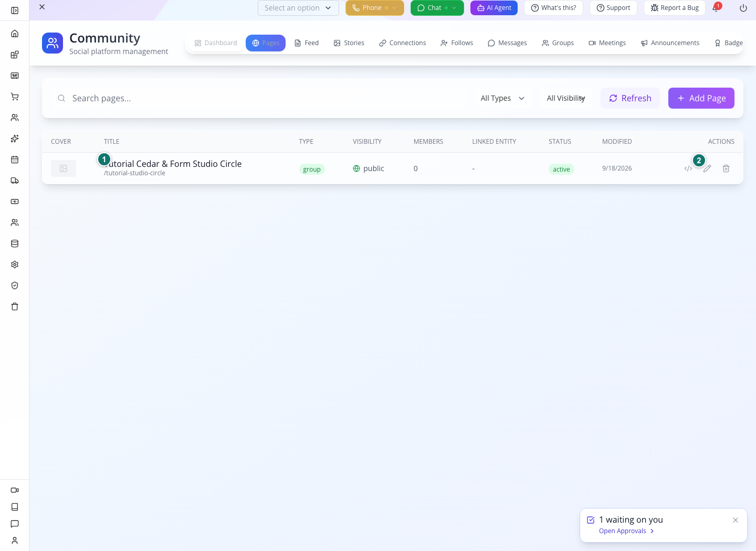Open the Connections tab
The image size is (756, 551).
[403, 43]
